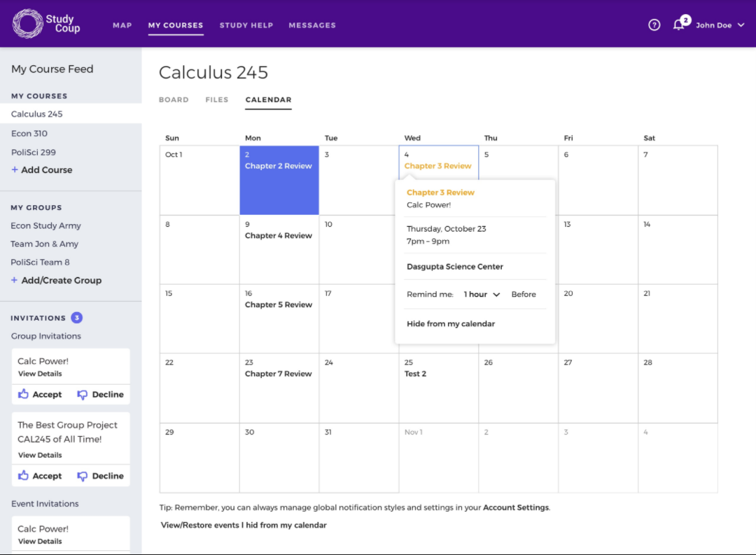Select Econ 310 in My Courses
This screenshot has height=555, width=756.
(29, 134)
